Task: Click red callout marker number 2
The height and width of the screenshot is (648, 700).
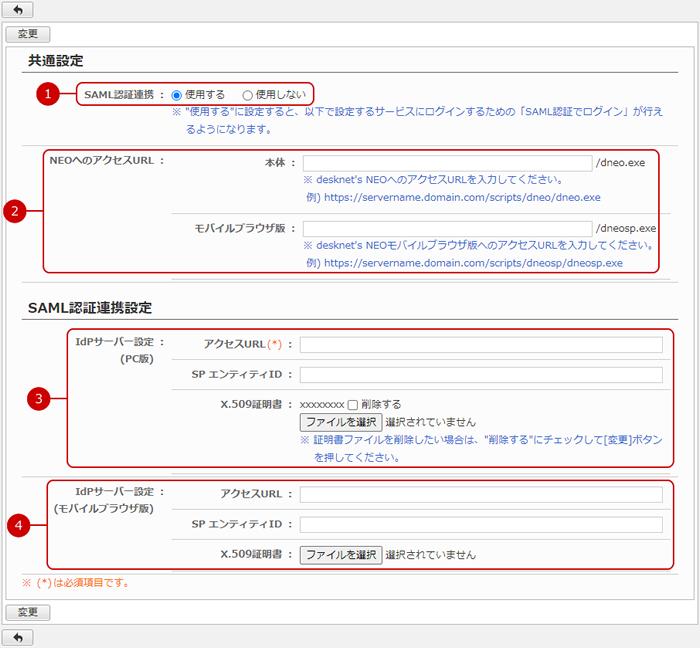Action: pos(14,211)
